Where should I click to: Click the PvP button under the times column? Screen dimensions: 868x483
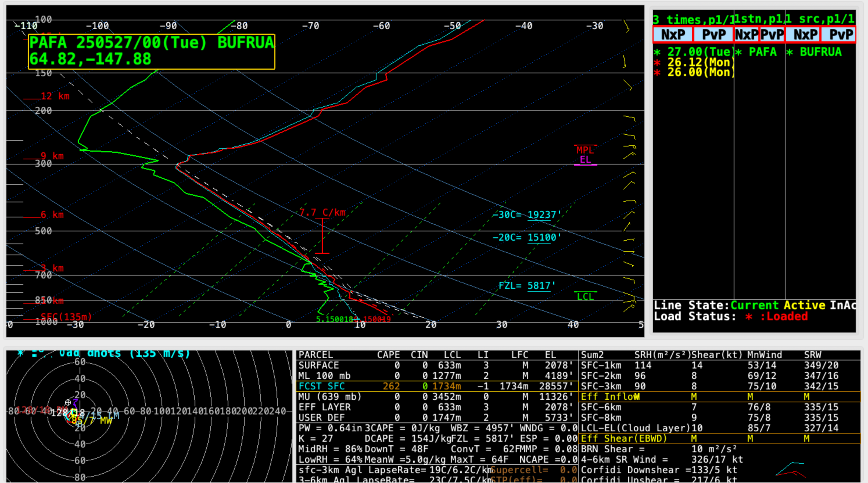713,34
